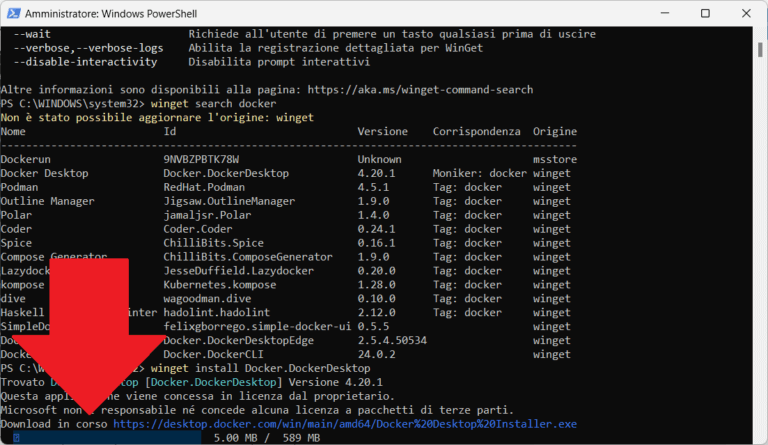
Task: Click the 'ChilliBits.Spice' Id cell
Action: (x=214, y=243)
